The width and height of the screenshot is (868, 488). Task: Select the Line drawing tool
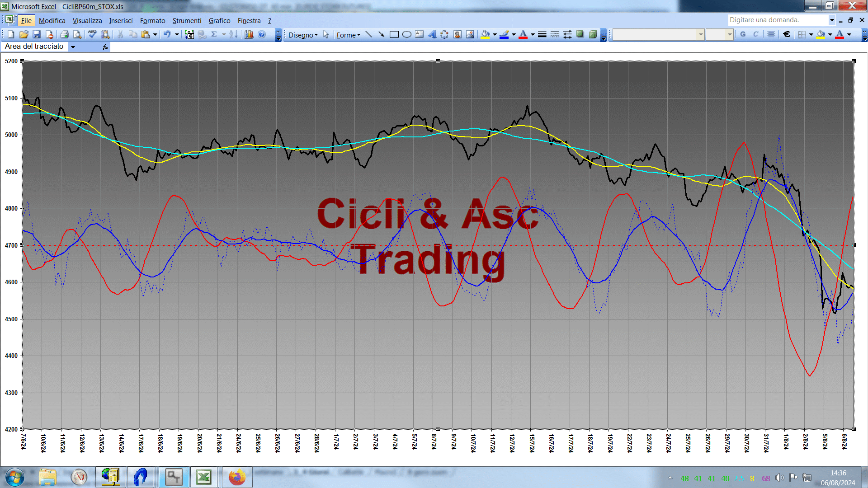tap(369, 34)
